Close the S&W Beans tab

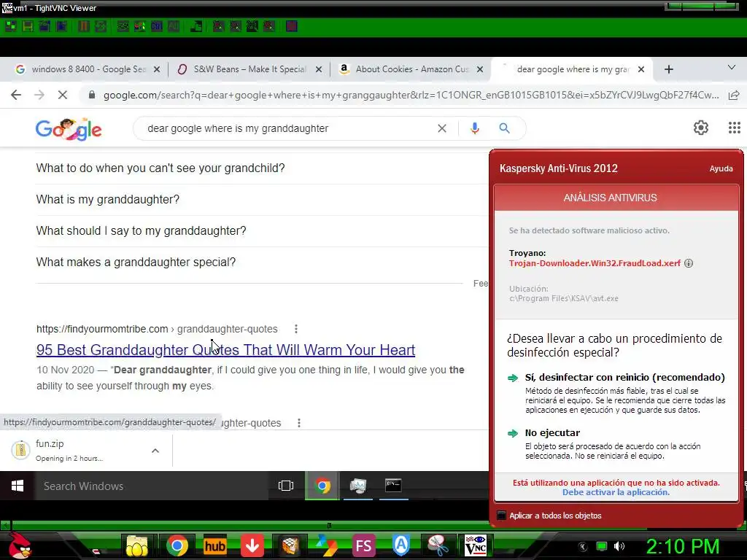coord(319,69)
